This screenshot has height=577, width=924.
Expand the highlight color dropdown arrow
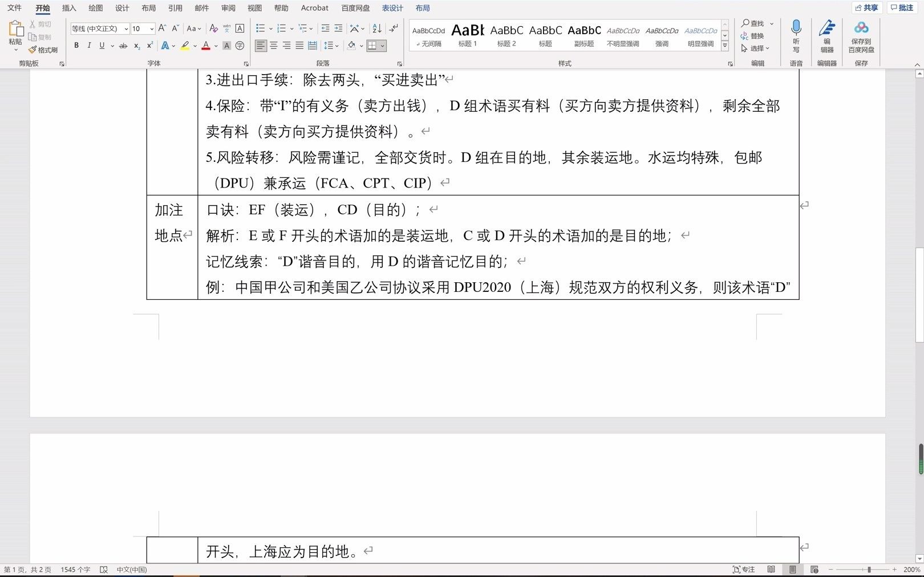coord(195,46)
